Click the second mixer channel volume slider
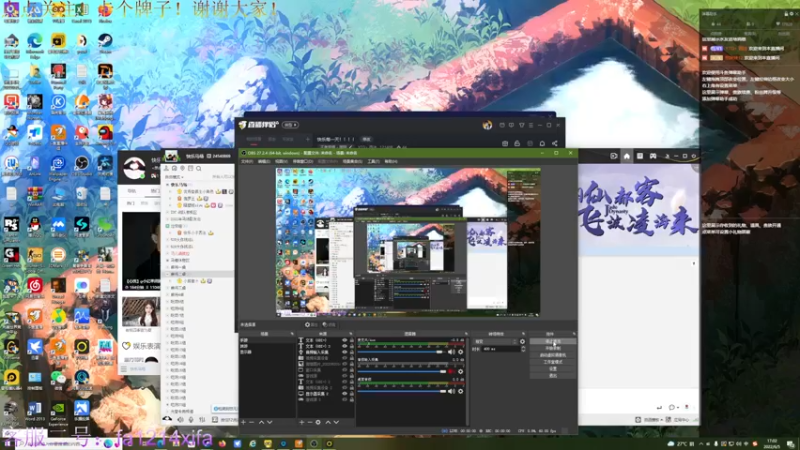The height and width of the screenshot is (450, 800). pyautogui.click(x=403, y=371)
